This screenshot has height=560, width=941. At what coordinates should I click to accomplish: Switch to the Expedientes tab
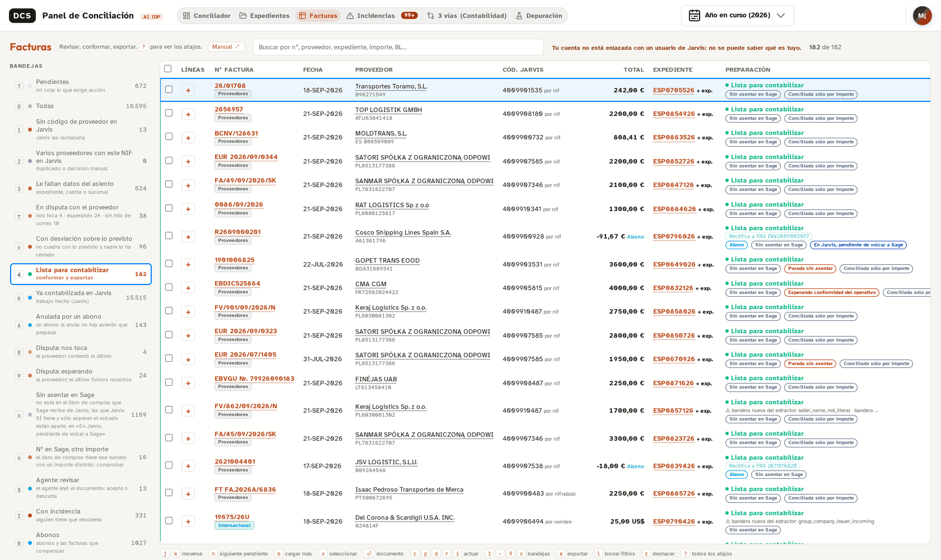click(x=264, y=16)
